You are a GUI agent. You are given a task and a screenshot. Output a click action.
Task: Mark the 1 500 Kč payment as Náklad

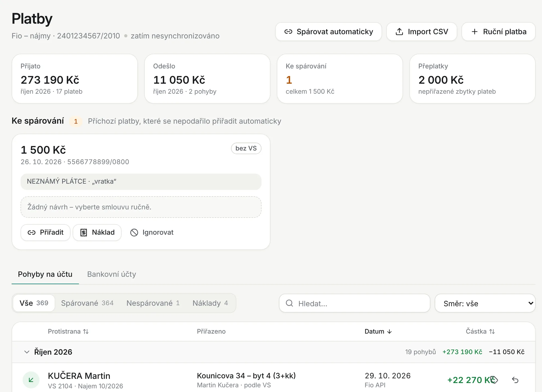pos(97,232)
